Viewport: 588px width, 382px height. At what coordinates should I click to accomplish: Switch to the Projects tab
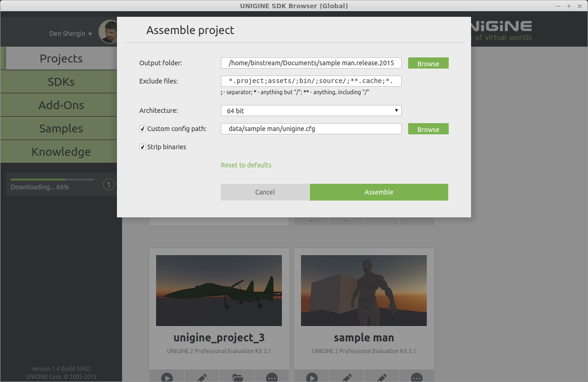pos(61,58)
